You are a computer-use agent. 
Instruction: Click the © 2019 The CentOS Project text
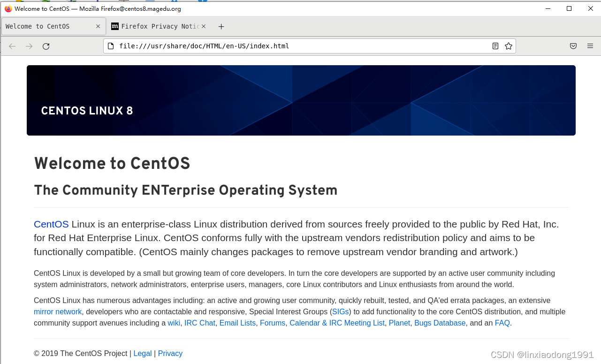[x=81, y=353]
